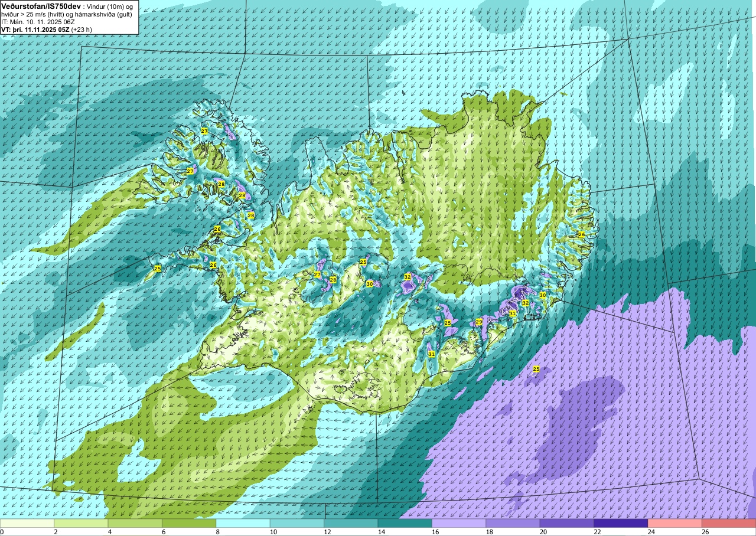The image size is (756, 536).
Task: Click the yellow "32" gust label in the central highlands
Action: click(408, 276)
